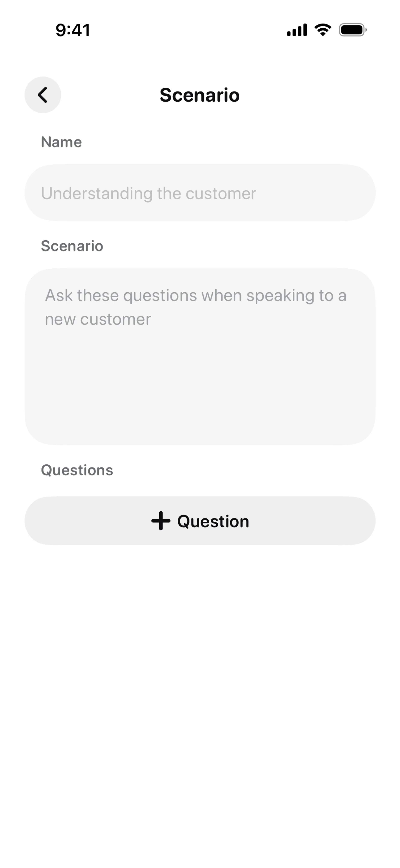Click the word Question in the add button
Viewport: 400px width, 868px height.
pos(213,521)
